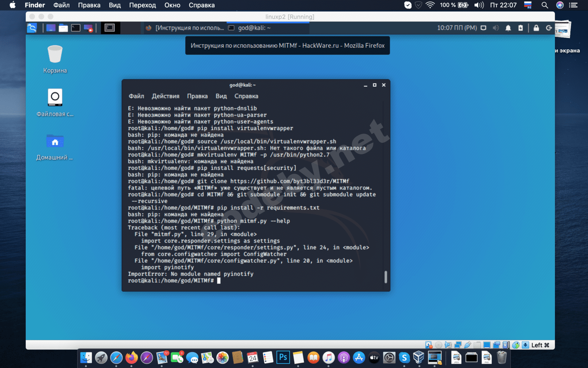
Task: Open Calendar from the Dock
Action: point(252,357)
